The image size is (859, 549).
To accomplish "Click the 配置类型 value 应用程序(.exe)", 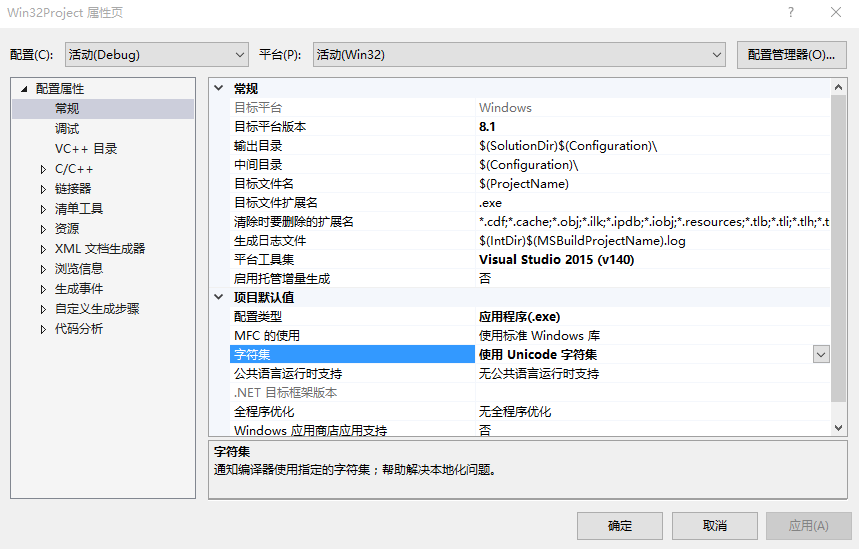I will click(519, 317).
